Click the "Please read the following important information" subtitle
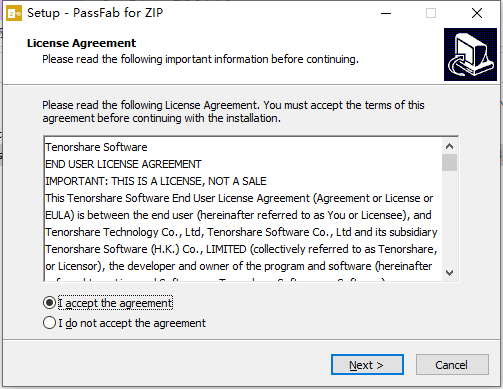Image resolution: width=503 pixels, height=389 pixels. pyautogui.click(x=200, y=59)
